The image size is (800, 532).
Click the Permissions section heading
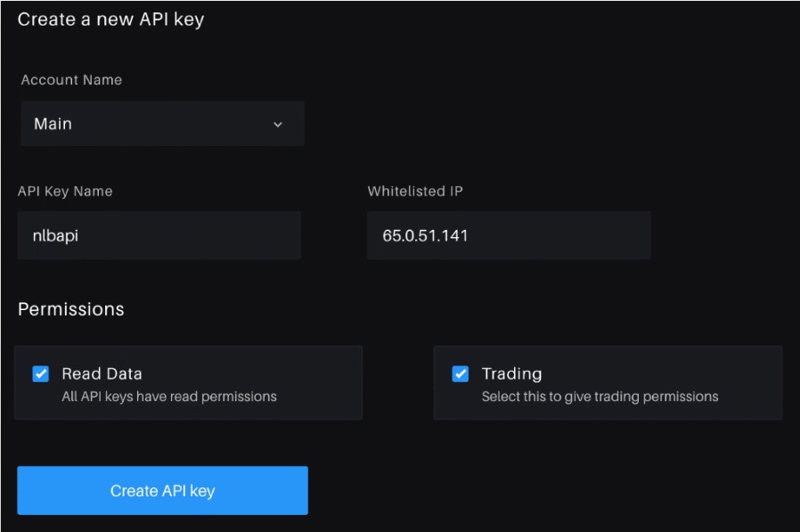tap(70, 308)
